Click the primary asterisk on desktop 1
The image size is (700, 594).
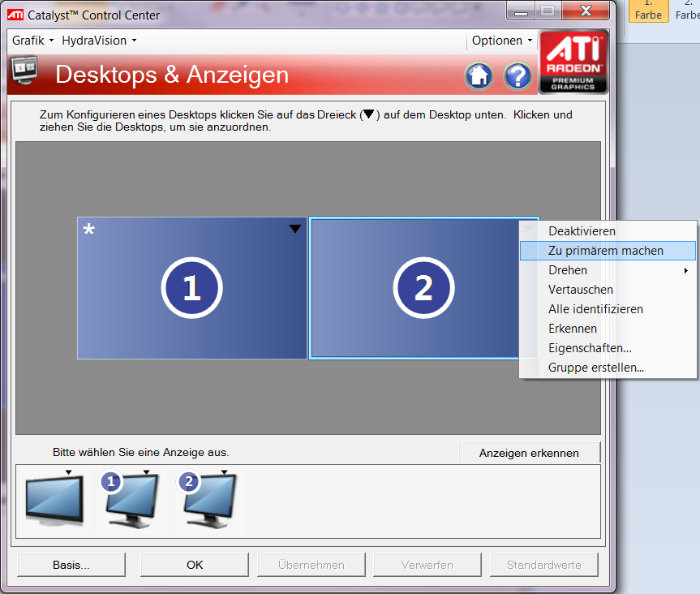(89, 230)
